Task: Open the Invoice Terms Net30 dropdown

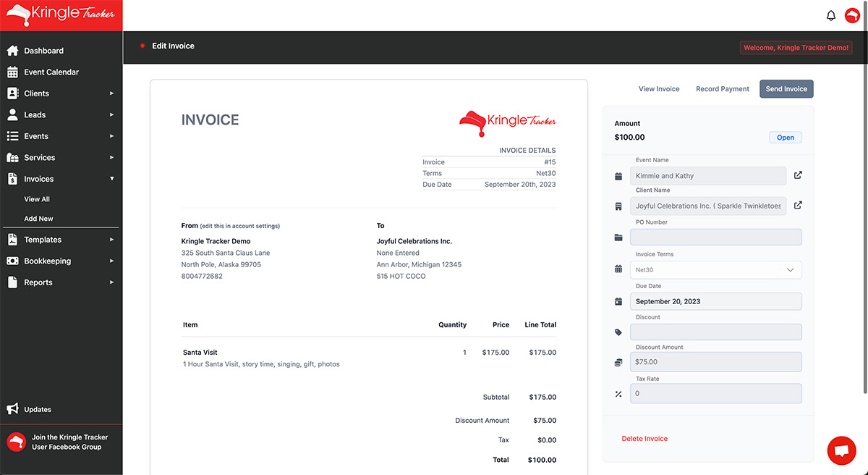Action: [x=716, y=270]
